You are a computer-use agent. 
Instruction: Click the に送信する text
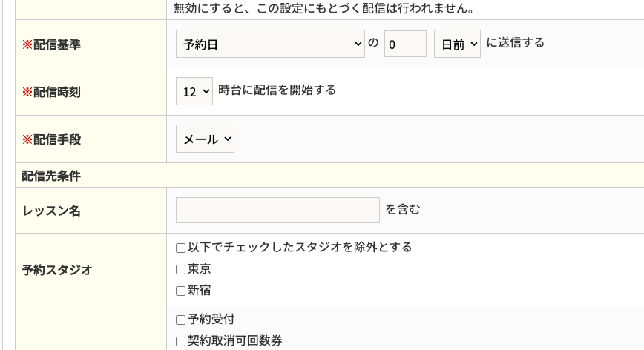click(x=516, y=43)
